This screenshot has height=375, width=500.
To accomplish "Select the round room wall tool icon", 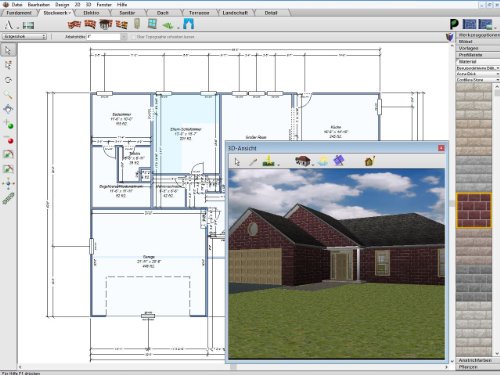I will pos(106,24).
